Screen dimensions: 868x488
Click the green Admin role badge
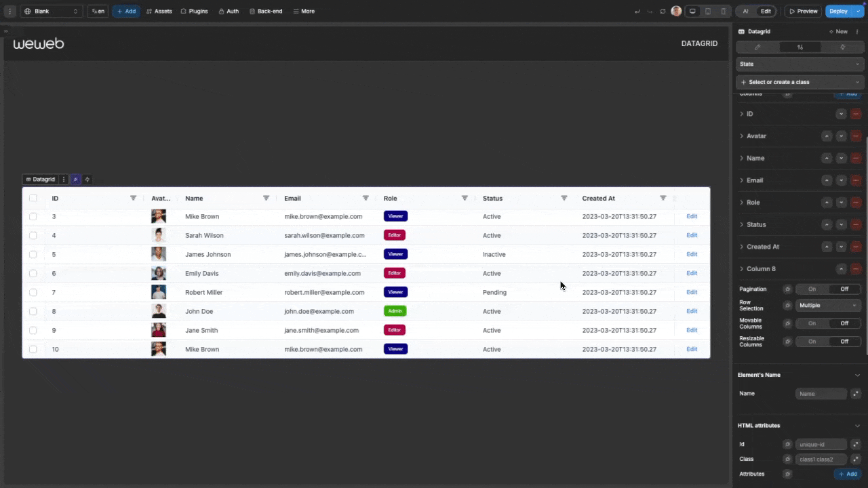pos(395,311)
